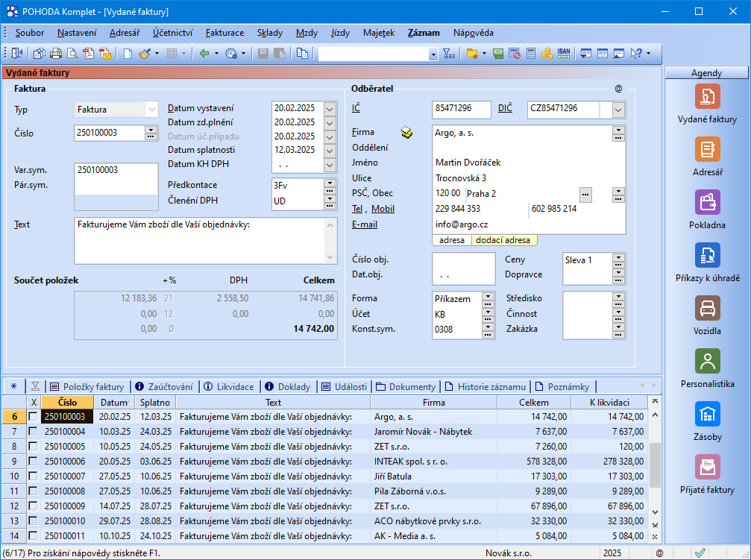Open Příkazy k úhradě agenda
751x560 pixels.
pyautogui.click(x=707, y=256)
